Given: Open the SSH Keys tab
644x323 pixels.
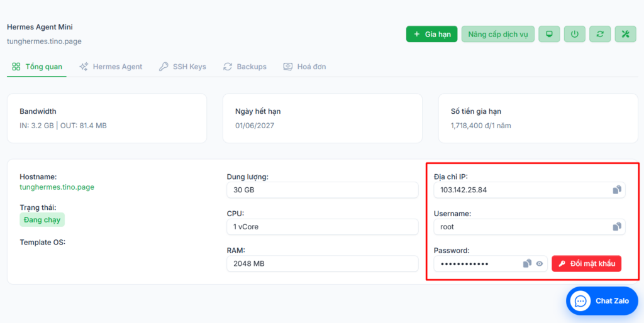Looking at the screenshot, I should (183, 67).
